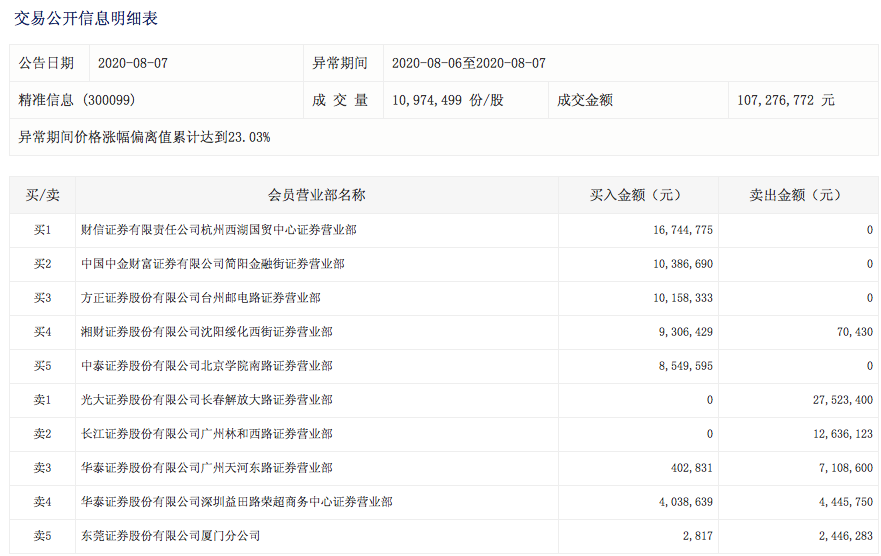
Task: Click the 买4 row label
Action: [x=42, y=332]
